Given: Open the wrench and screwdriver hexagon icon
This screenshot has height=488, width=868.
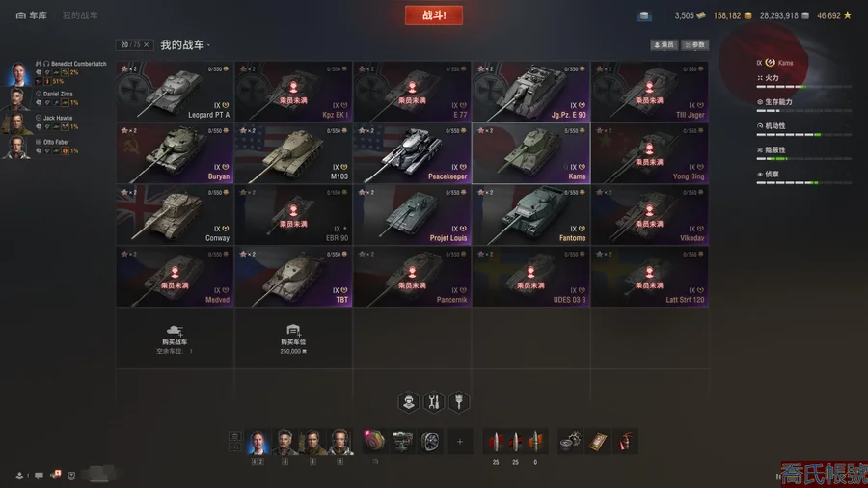Looking at the screenshot, I should click(434, 402).
